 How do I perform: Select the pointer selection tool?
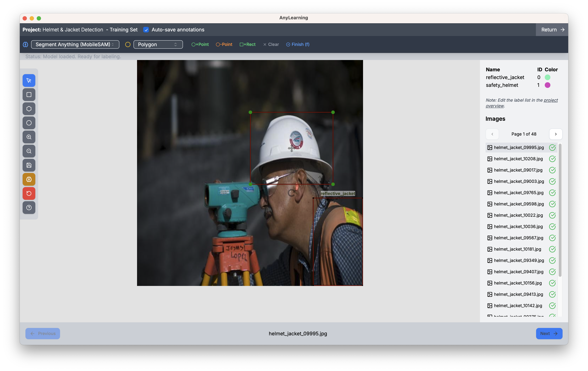tap(29, 80)
